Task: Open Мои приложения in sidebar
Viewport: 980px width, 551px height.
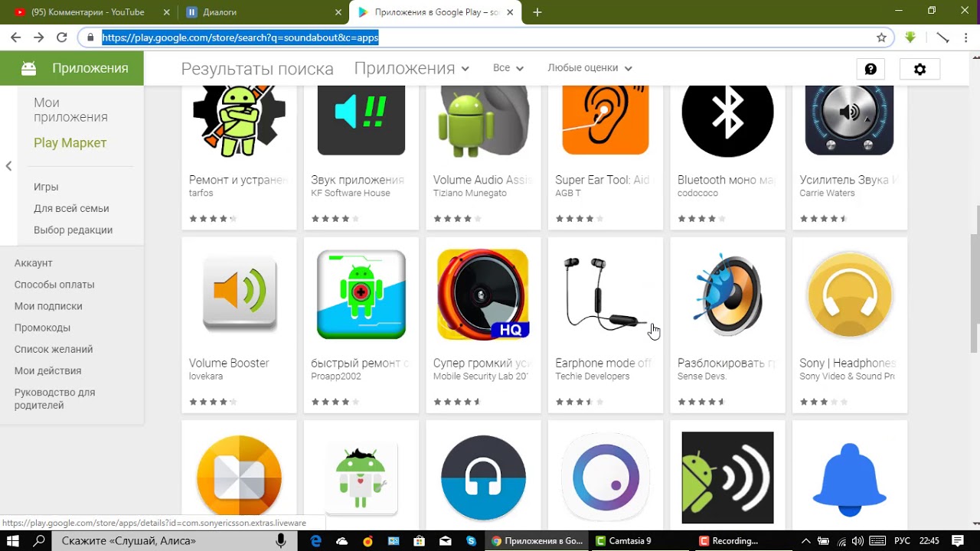Action: pyautogui.click(x=70, y=109)
